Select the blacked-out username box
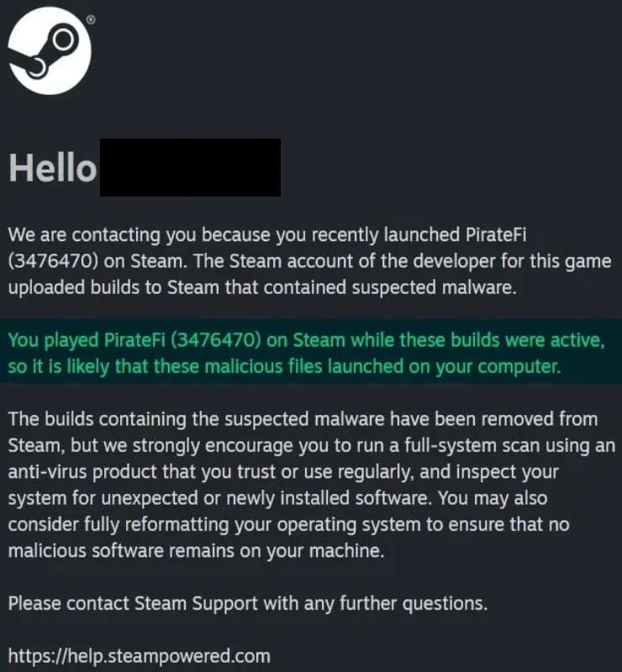This screenshot has width=622, height=672. pos(190,168)
